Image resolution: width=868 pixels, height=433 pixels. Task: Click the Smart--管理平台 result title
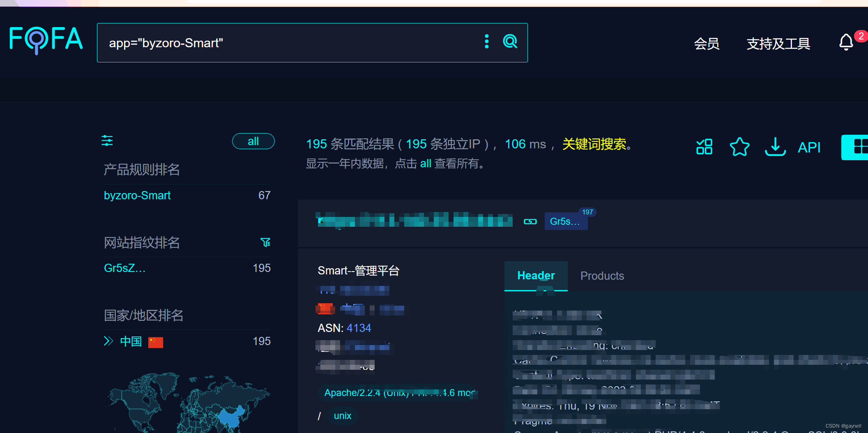[359, 271]
